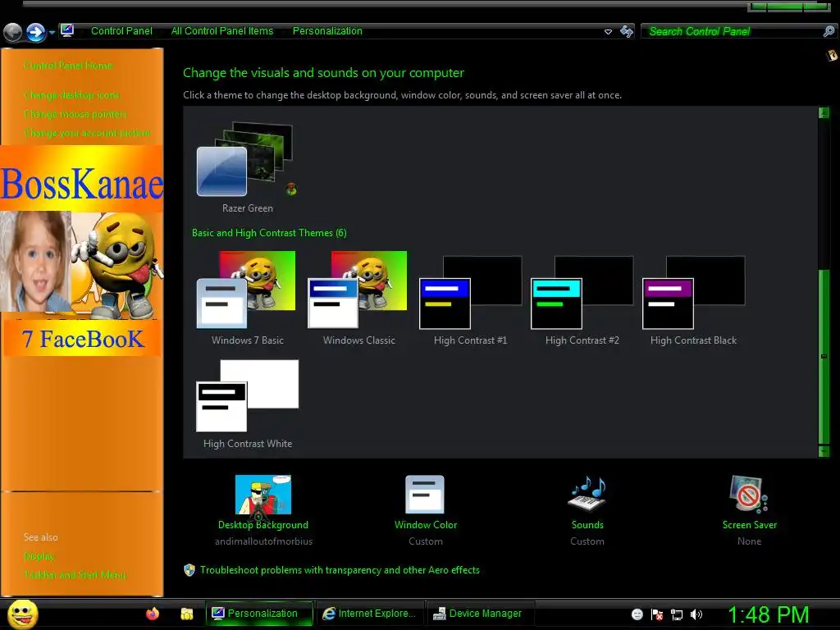The image size is (840, 630).
Task: Open recent pages dropdown beside forward arrow
Action: coord(52,33)
